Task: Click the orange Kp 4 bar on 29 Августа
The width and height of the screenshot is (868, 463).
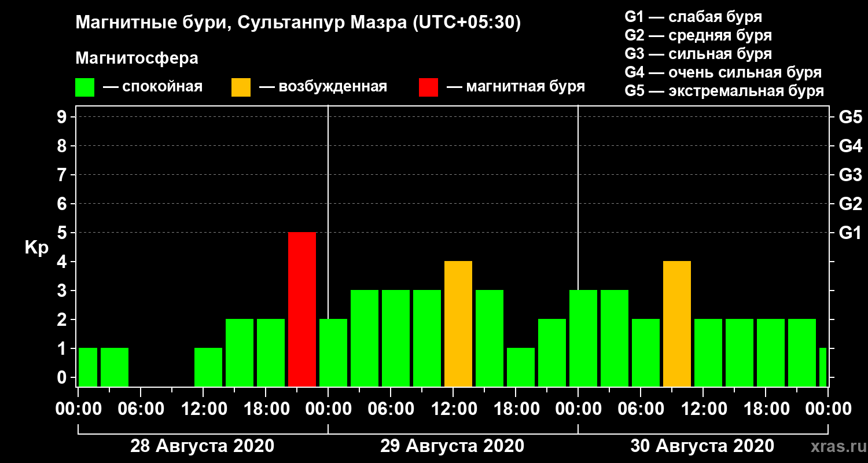Action: click(x=458, y=324)
